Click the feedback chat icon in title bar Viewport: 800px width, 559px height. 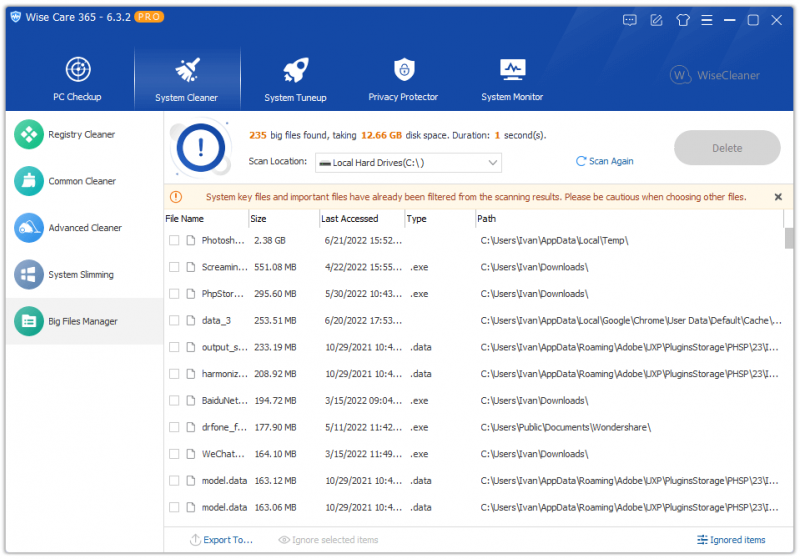pos(630,20)
